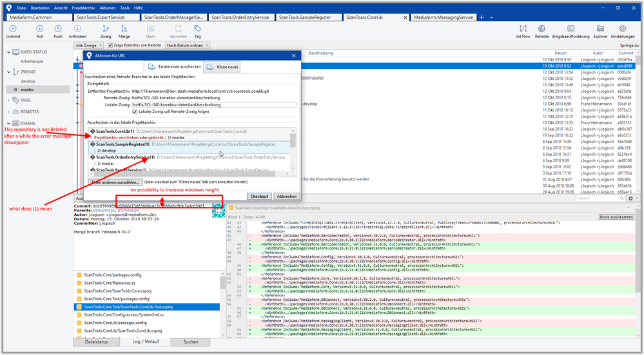The image size is (644, 355).
Task: Toggle Zeige Branches von Remote checkbox
Action: click(110, 45)
